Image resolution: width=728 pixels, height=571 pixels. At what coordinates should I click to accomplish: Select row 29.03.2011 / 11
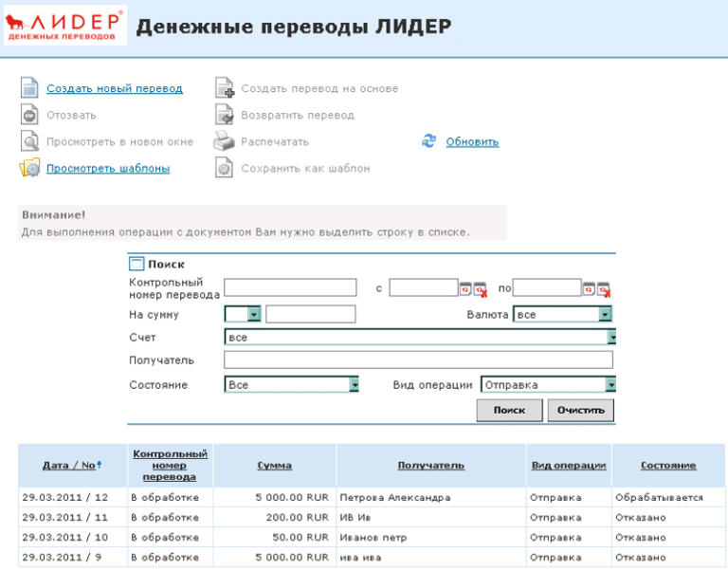pos(372,517)
